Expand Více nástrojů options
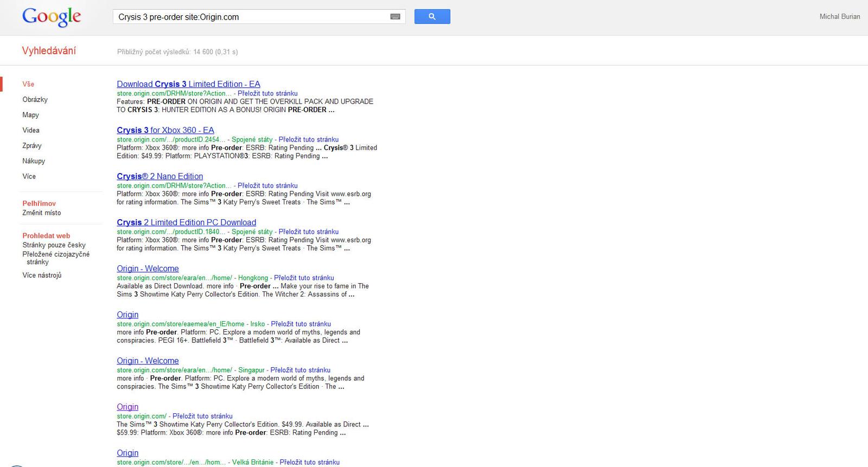 (42, 276)
